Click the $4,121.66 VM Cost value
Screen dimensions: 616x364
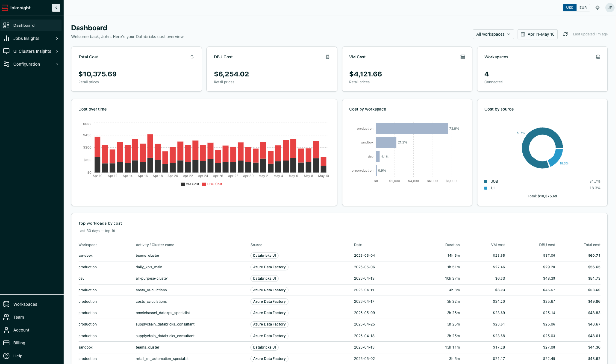[x=365, y=74]
